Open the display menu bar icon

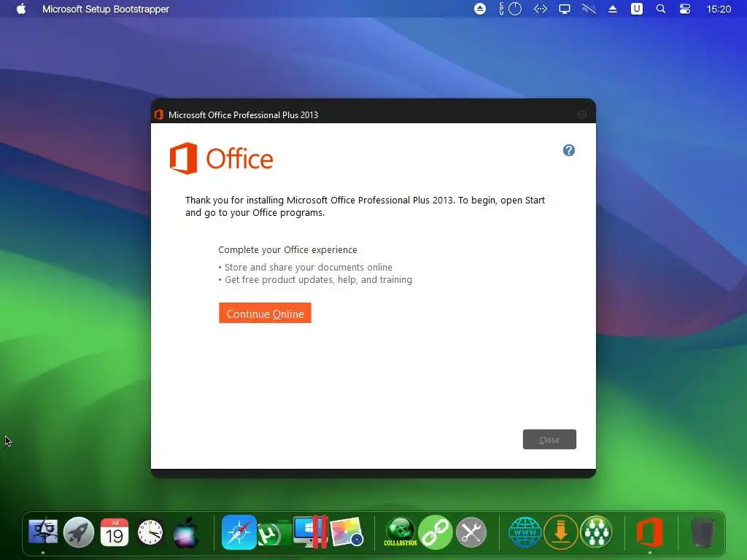[x=565, y=9]
